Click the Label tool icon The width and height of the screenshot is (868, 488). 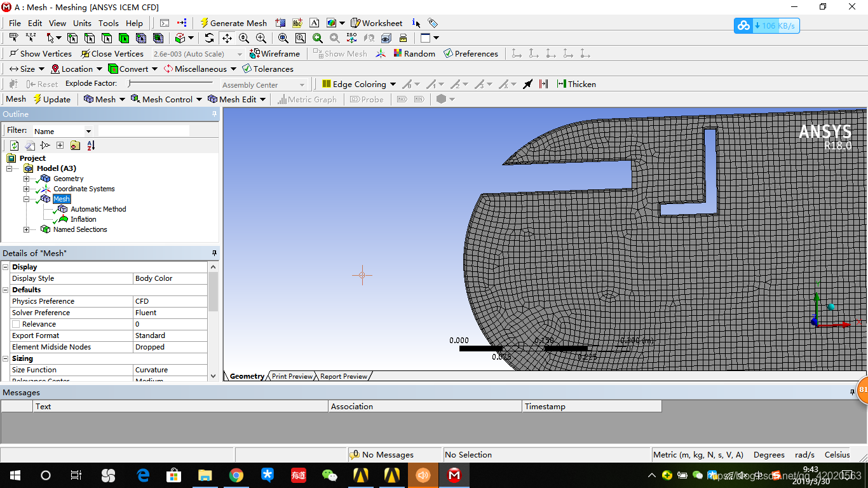click(13, 38)
